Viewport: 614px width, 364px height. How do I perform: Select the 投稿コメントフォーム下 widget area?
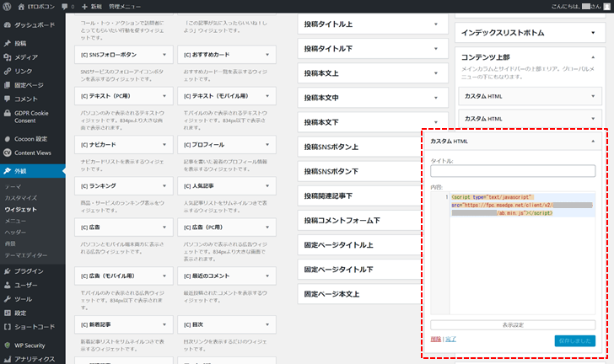point(359,221)
